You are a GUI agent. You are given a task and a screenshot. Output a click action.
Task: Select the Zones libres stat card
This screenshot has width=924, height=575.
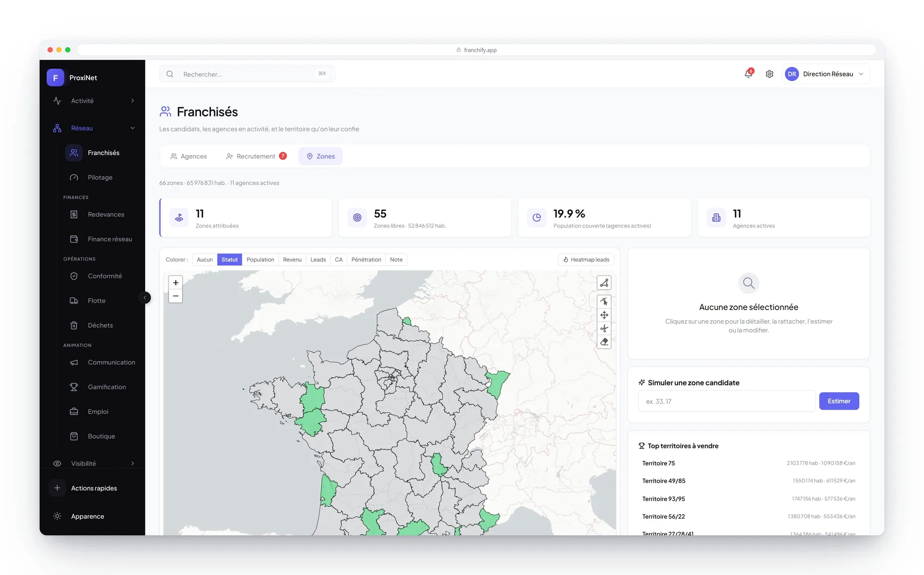point(425,218)
